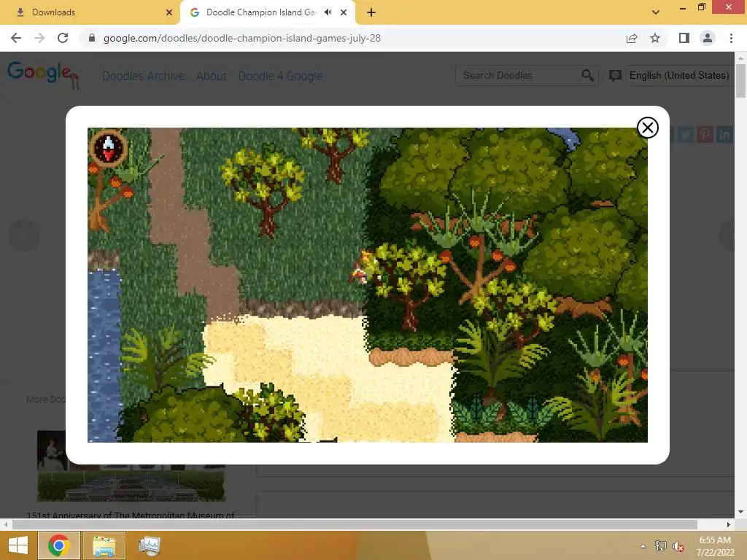Click the network tray icon

pos(660,546)
